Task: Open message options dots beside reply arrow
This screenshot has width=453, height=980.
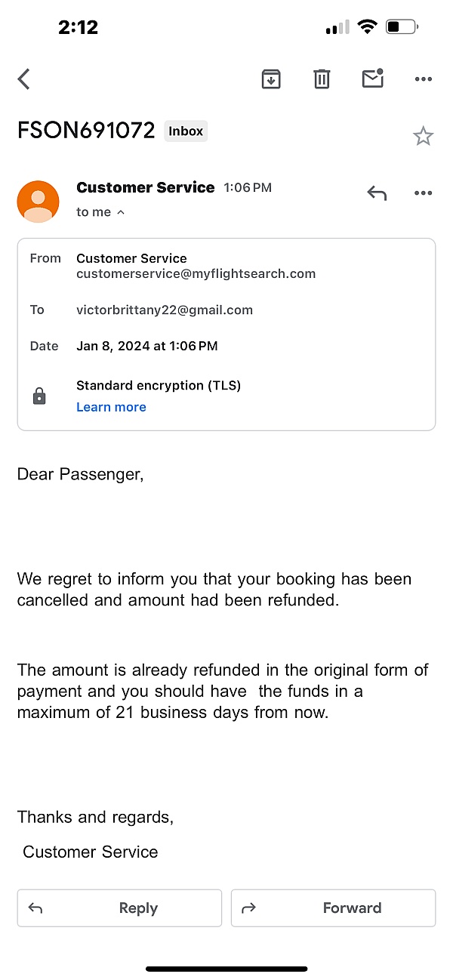Action: point(424,193)
